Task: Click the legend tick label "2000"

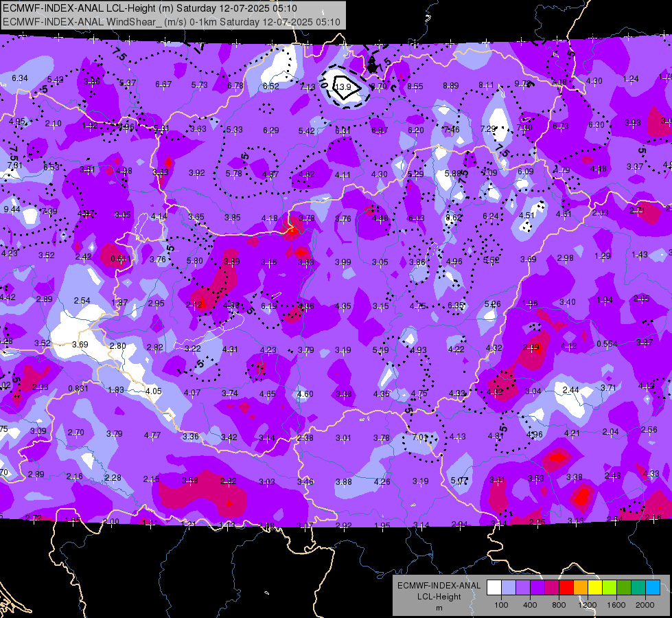Action: tap(645, 605)
